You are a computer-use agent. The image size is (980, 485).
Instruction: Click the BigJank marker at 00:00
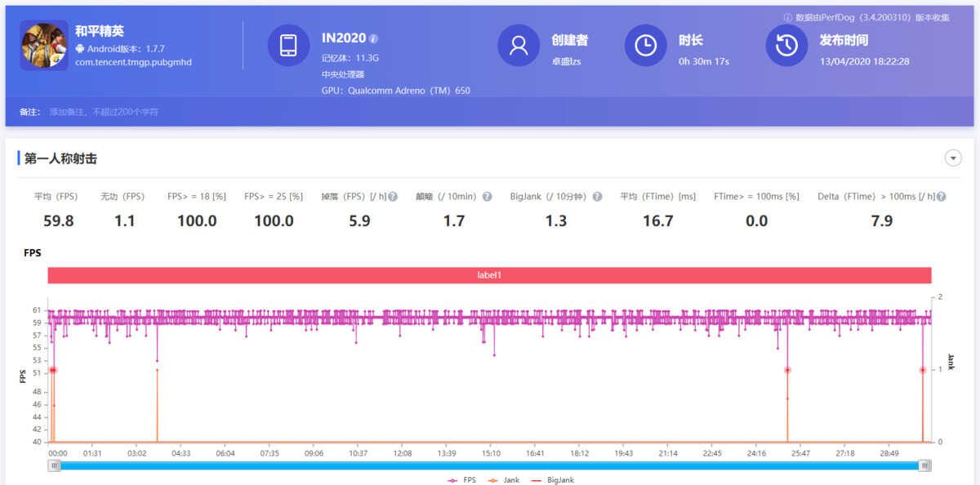(52, 370)
